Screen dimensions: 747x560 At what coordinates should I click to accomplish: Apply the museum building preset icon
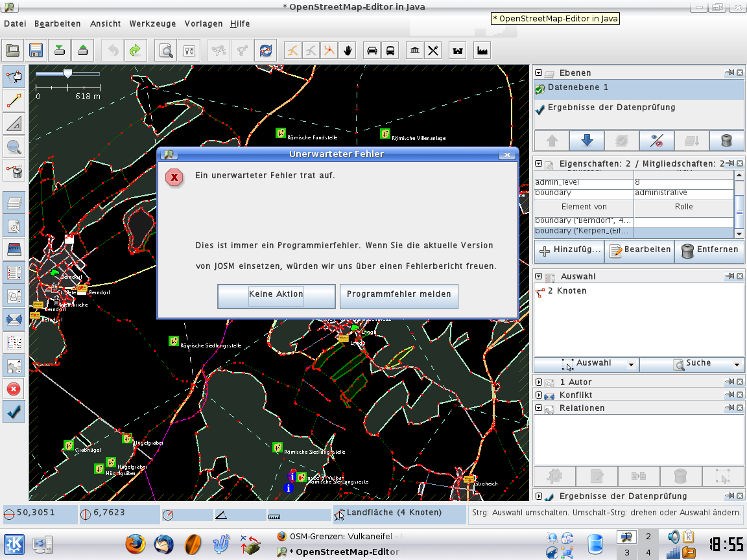point(415,51)
